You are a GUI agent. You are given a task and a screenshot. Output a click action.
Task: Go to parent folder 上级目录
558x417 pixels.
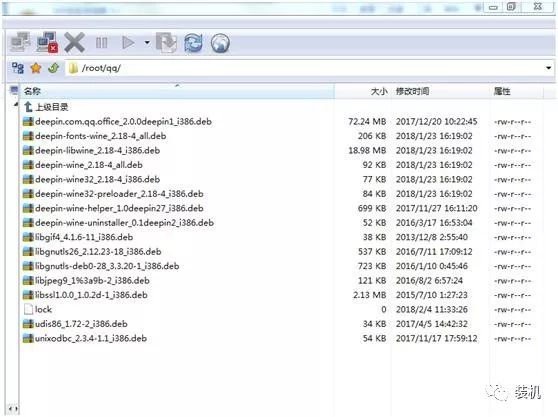point(52,107)
